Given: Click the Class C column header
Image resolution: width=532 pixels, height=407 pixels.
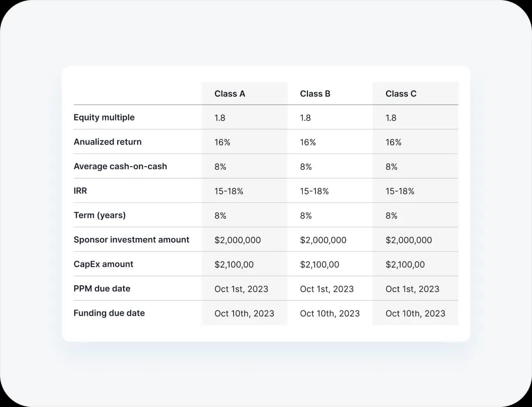Looking at the screenshot, I should point(401,93).
